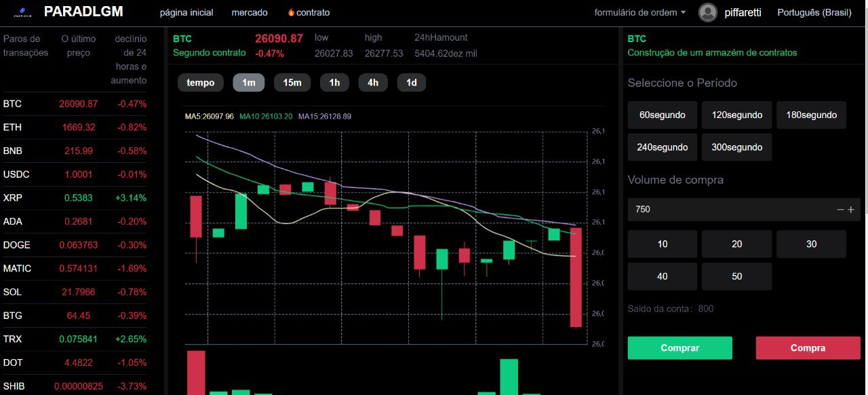Click the user avatar icon
Screen dimensions: 868x395
click(708, 12)
